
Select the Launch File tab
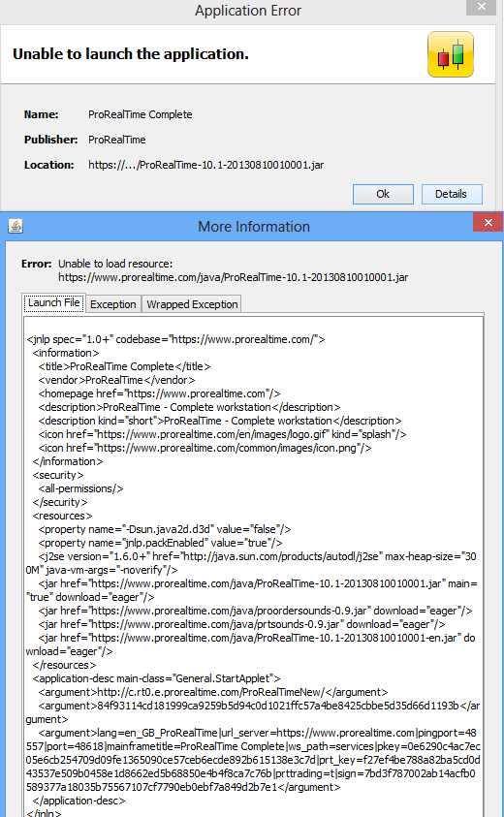tap(53, 302)
